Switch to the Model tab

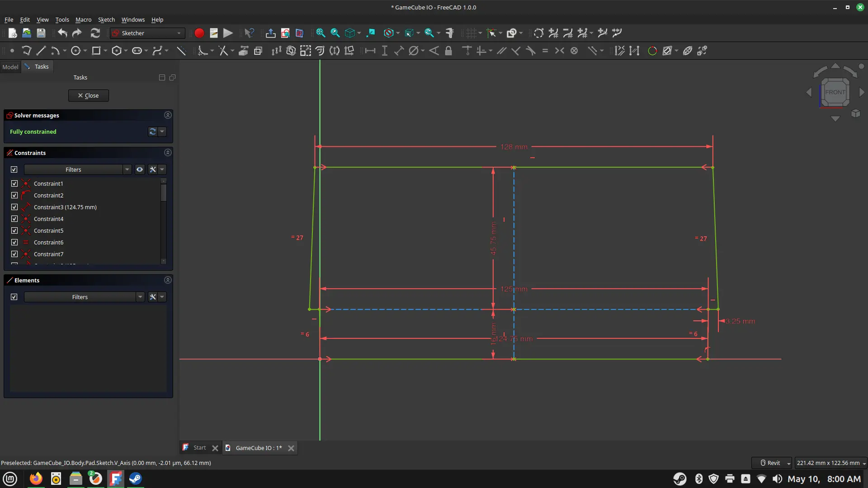pos(10,67)
